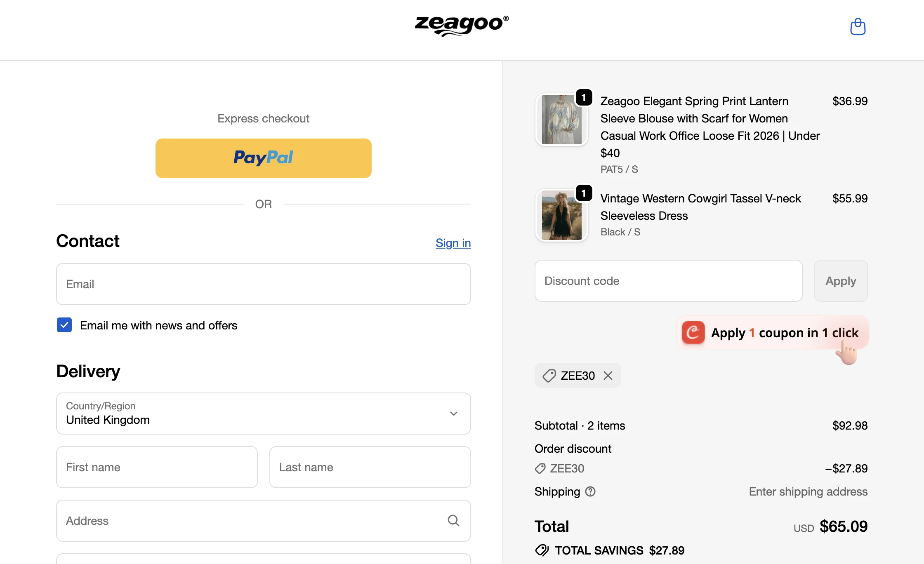Click the zeagoo logo
Screen dimensions: 924x564
[462, 26]
